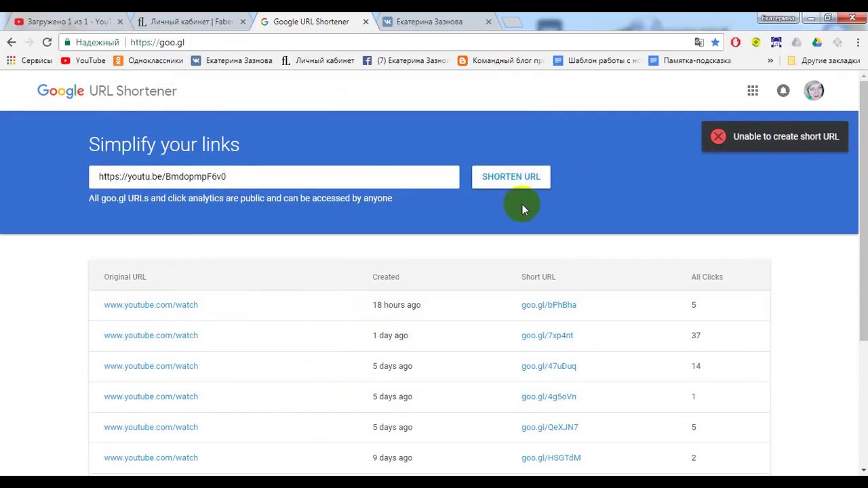The image size is (868, 488).
Task: Open original URL created 9 days ago
Action: (151, 457)
